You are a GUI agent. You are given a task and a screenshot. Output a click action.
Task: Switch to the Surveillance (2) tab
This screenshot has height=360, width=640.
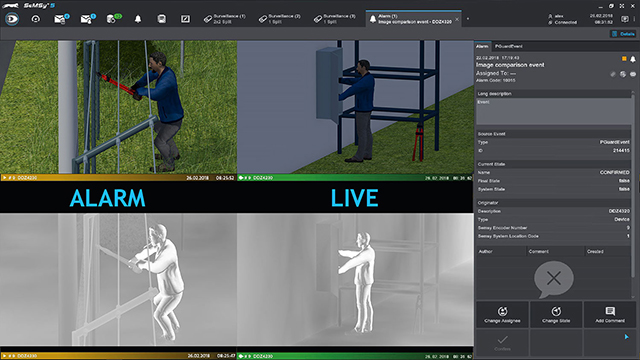pos(280,19)
